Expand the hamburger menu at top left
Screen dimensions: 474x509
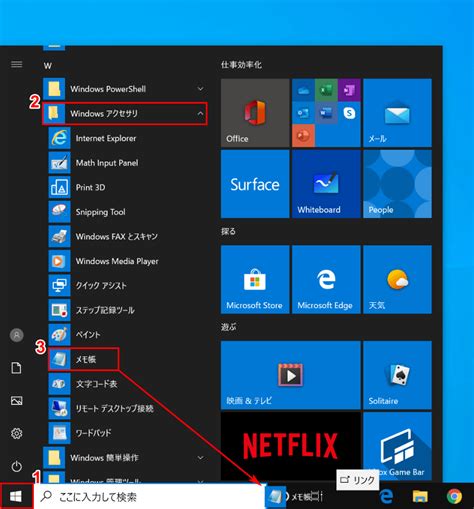click(17, 64)
